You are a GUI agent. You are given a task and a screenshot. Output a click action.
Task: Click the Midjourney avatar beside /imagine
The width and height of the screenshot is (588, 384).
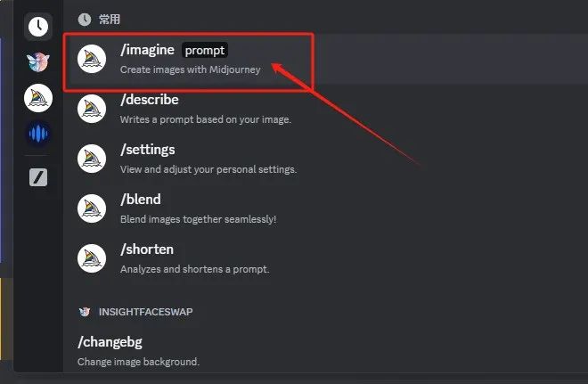pyautogui.click(x=92, y=59)
